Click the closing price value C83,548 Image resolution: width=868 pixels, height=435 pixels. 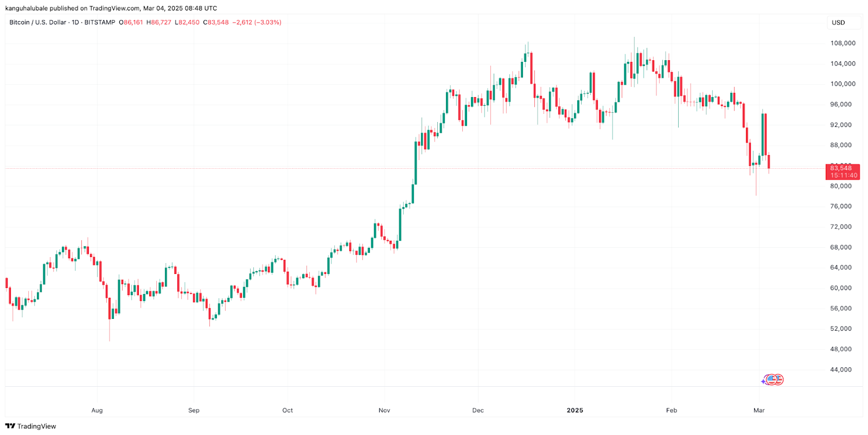point(216,23)
